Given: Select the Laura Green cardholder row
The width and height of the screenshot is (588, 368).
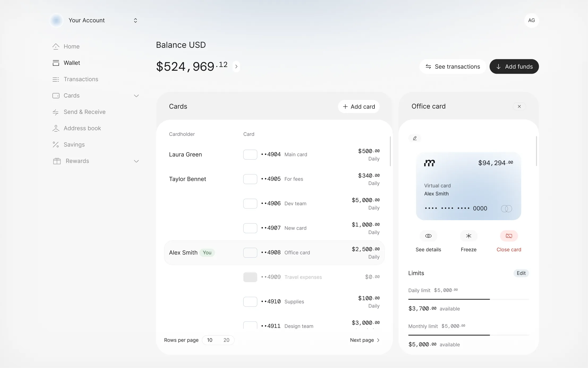Looking at the screenshot, I should click(x=274, y=154).
